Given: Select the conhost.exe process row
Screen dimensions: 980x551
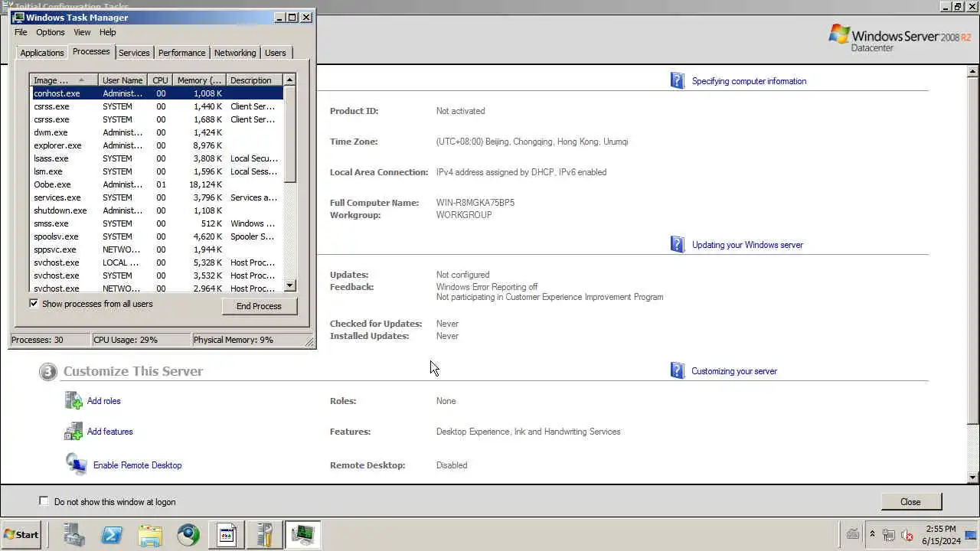Looking at the screenshot, I should tap(157, 93).
